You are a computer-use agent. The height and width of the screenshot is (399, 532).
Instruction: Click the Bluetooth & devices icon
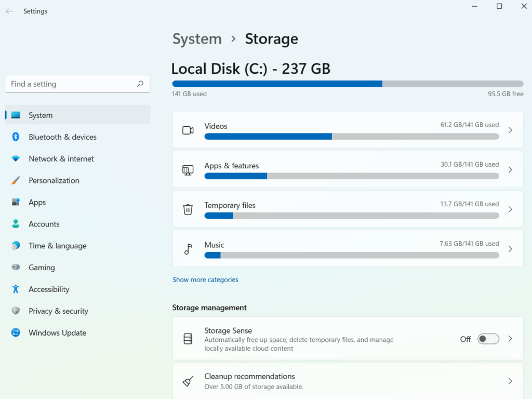point(16,137)
